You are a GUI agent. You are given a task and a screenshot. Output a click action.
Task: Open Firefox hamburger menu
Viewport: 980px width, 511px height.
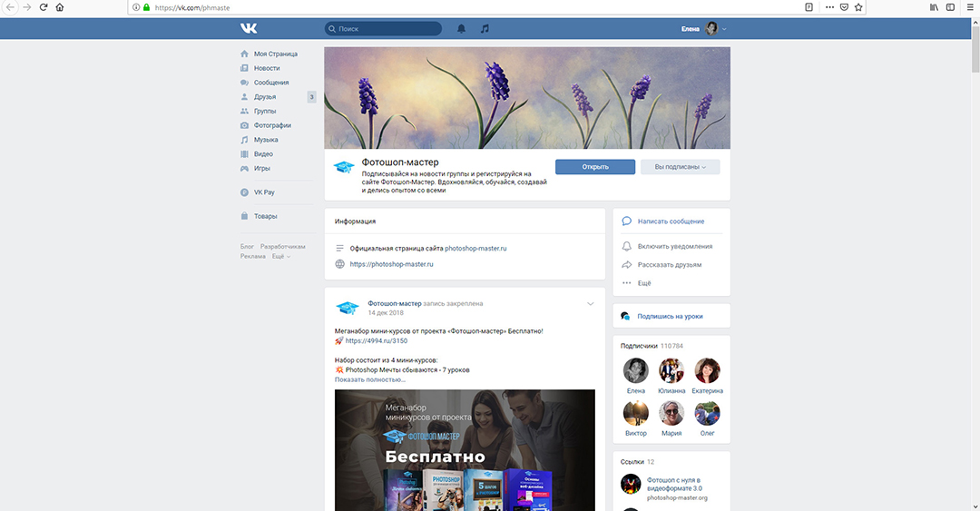(971, 7)
